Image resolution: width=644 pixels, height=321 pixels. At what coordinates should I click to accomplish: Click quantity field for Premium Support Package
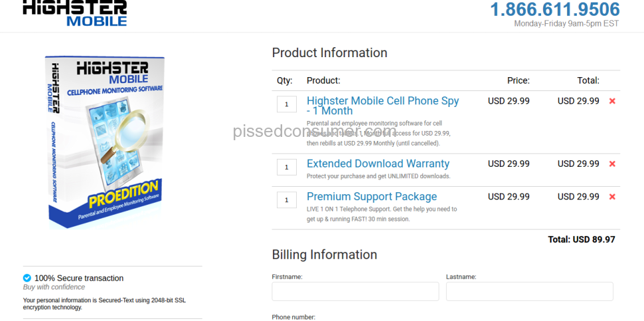point(287,200)
